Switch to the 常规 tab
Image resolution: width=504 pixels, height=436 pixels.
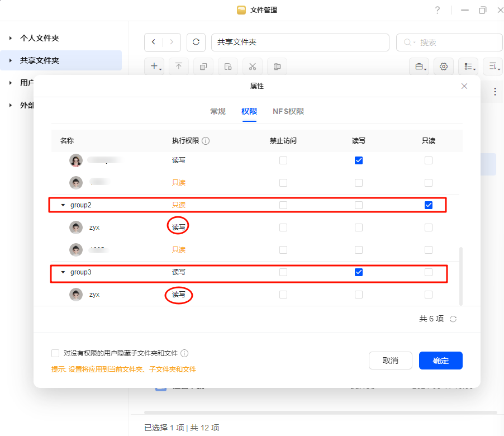[x=218, y=111]
